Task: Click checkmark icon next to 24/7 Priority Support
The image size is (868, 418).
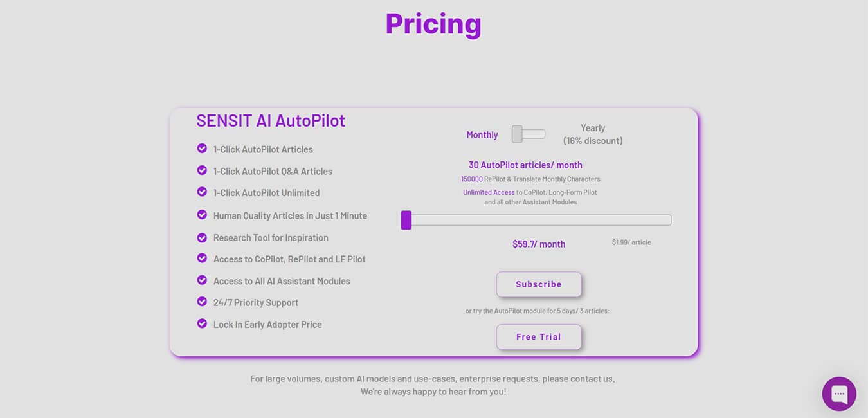Action: tap(202, 302)
